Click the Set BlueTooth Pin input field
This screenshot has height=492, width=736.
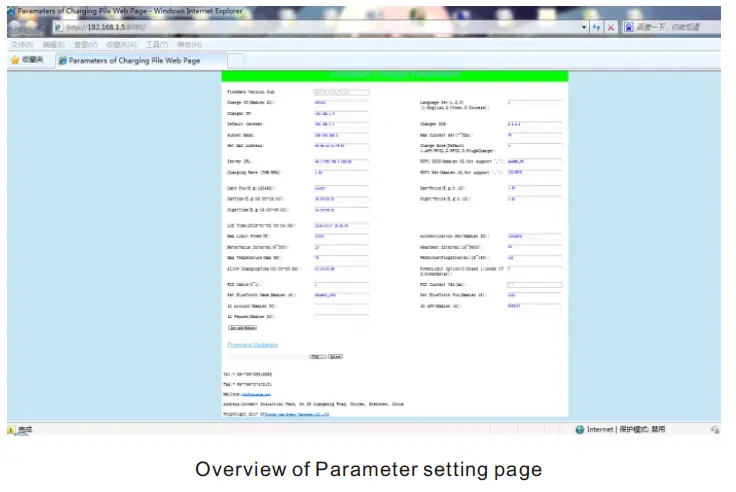(534, 295)
